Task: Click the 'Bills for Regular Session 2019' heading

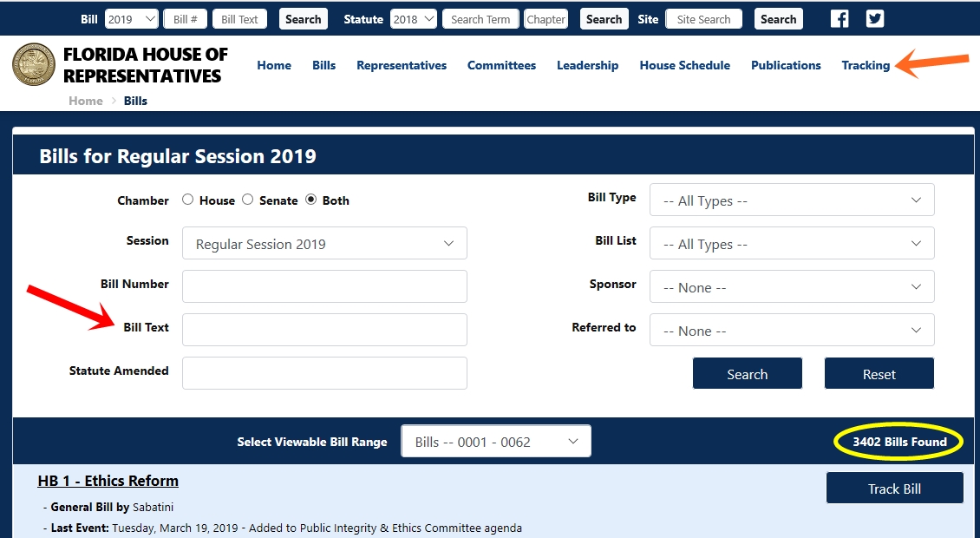Action: pyautogui.click(x=178, y=156)
